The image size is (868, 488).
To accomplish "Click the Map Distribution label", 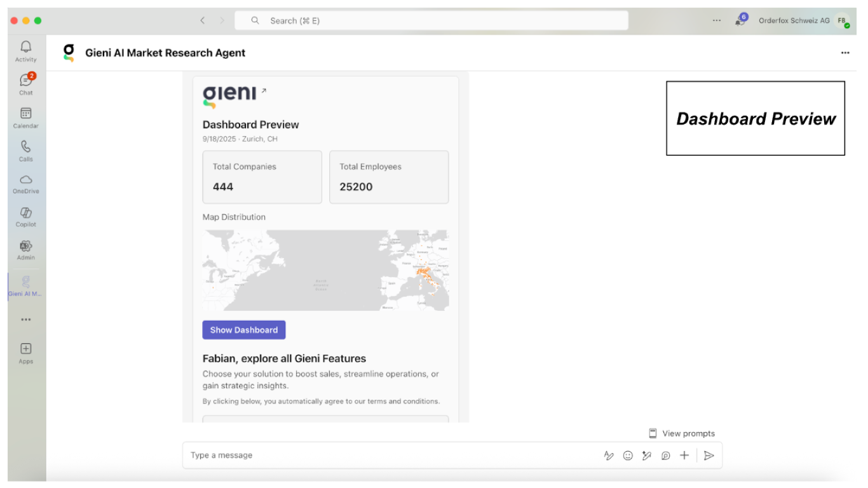I will [x=234, y=217].
